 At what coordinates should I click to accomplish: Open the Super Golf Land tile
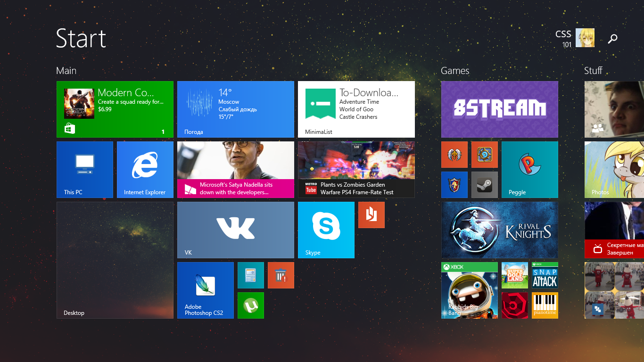pyautogui.click(x=515, y=275)
